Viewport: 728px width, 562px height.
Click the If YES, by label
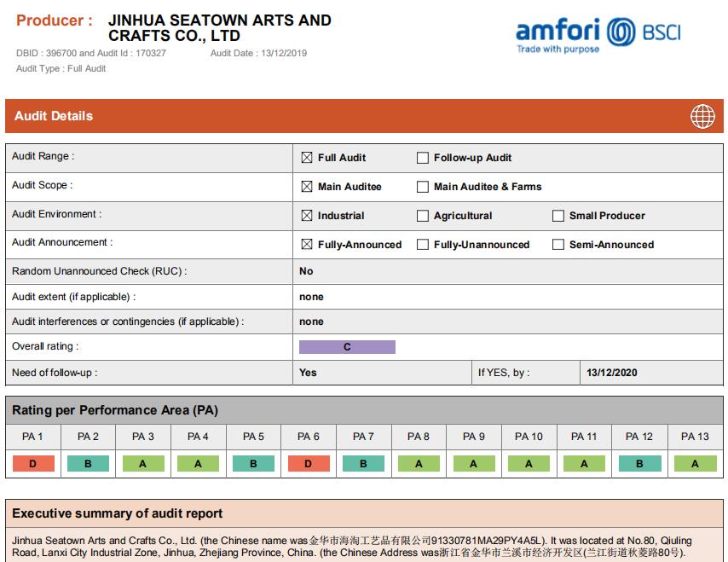click(x=504, y=373)
